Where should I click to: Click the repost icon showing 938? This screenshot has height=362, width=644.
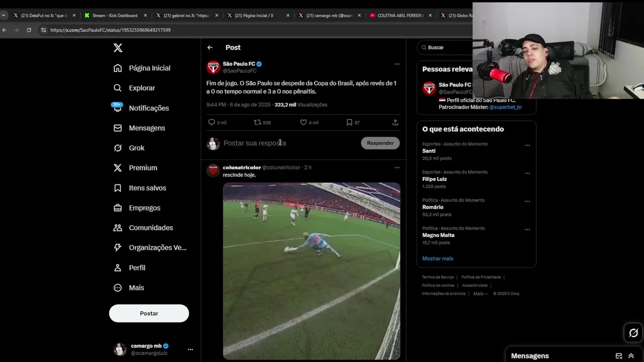coord(257,122)
